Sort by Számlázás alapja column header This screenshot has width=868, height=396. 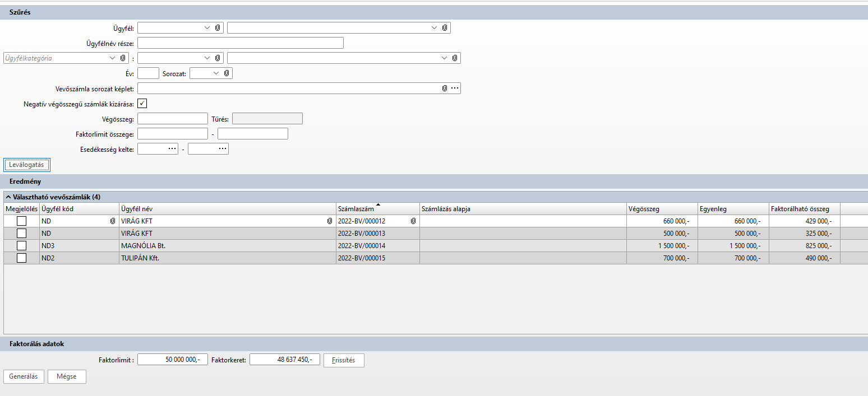point(523,209)
